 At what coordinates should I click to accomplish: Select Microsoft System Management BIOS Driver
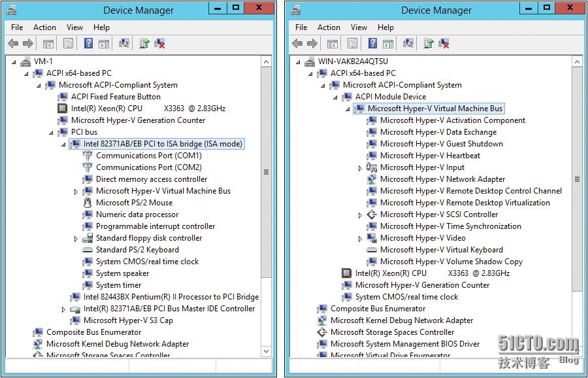click(405, 344)
